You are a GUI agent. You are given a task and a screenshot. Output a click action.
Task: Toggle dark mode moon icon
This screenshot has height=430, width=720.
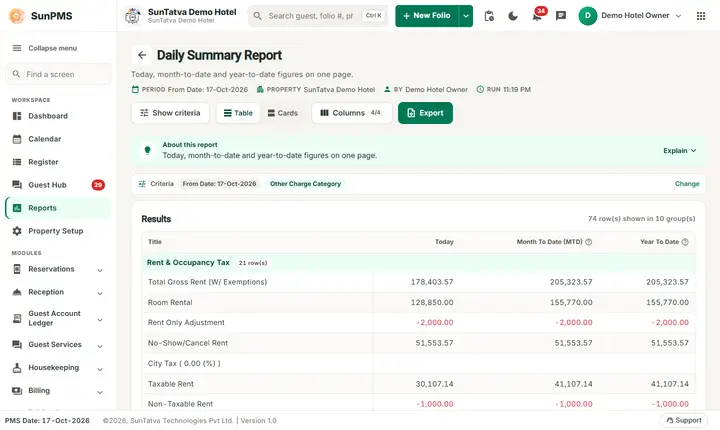[513, 16]
